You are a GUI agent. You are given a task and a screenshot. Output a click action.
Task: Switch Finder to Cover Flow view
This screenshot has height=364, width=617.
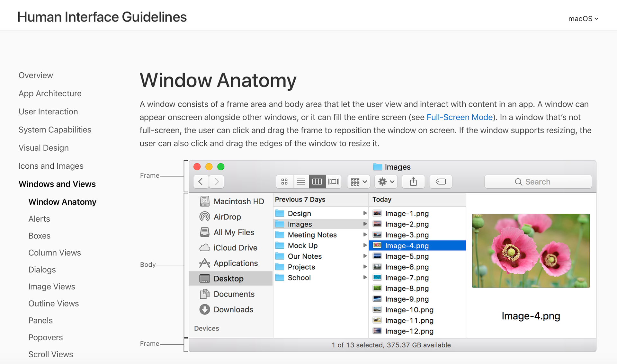334,182
